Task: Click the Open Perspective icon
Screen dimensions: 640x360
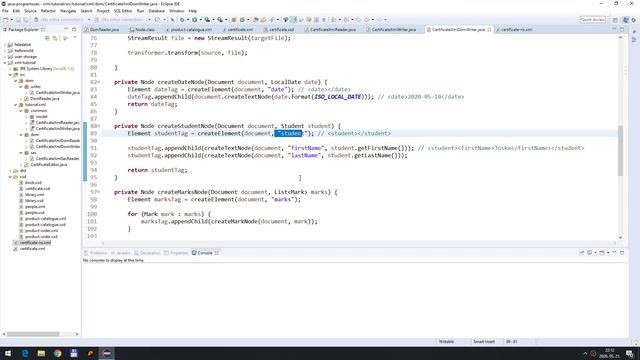Action: [615, 20]
